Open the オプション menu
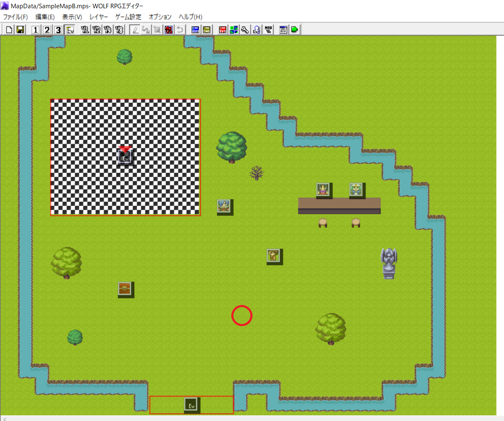 click(160, 17)
